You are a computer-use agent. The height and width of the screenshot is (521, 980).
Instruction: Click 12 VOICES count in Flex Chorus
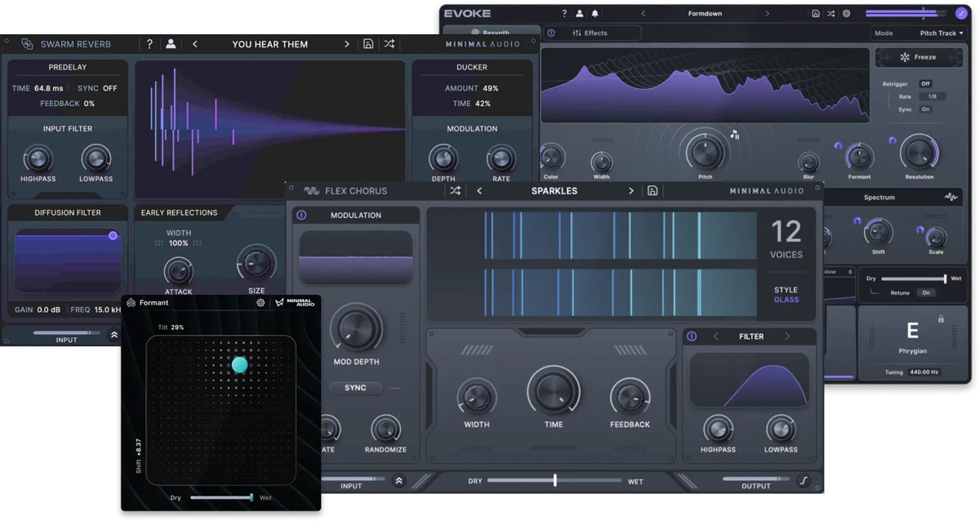pos(786,238)
